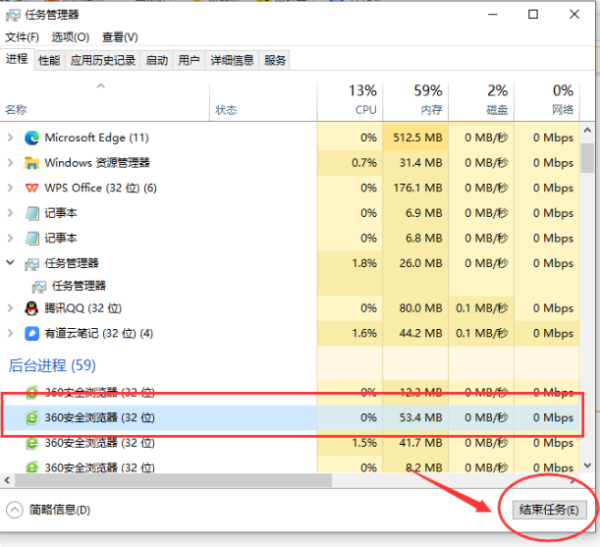Click WPS Office's 176.1 MB memory value
This screenshot has height=547, width=600.
click(x=416, y=188)
